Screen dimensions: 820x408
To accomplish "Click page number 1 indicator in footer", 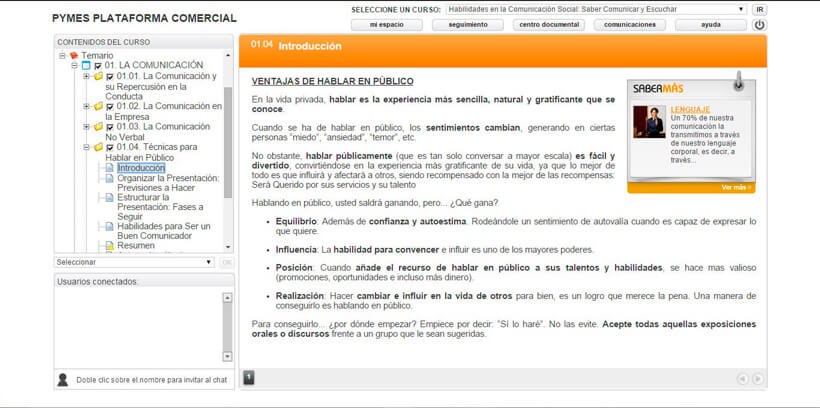I will point(249,378).
